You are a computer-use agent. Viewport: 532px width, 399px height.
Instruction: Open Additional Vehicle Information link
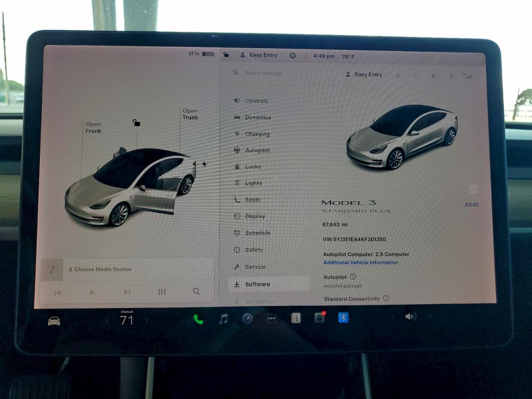coord(361,262)
